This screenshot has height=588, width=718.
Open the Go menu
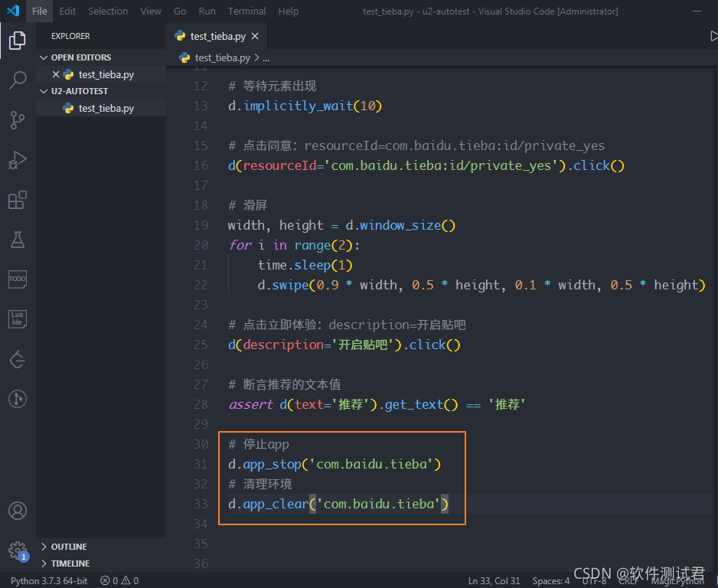[180, 11]
